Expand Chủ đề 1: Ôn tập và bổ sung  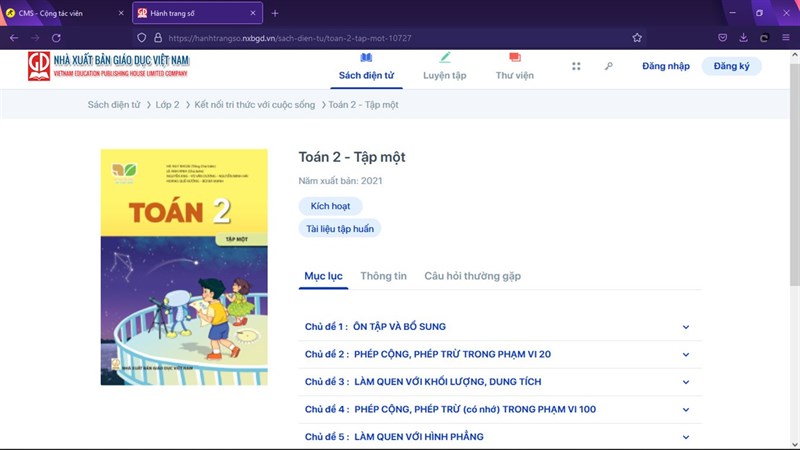[x=686, y=326]
